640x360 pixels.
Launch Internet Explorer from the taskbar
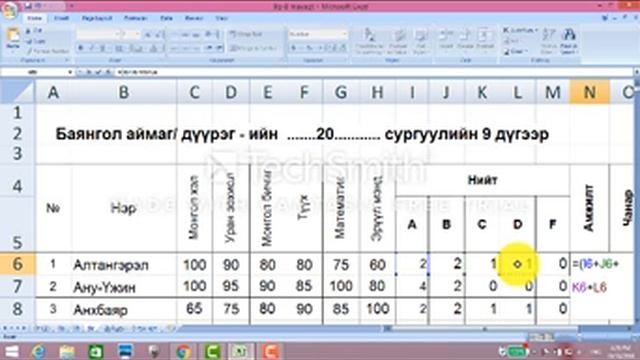click(x=39, y=351)
